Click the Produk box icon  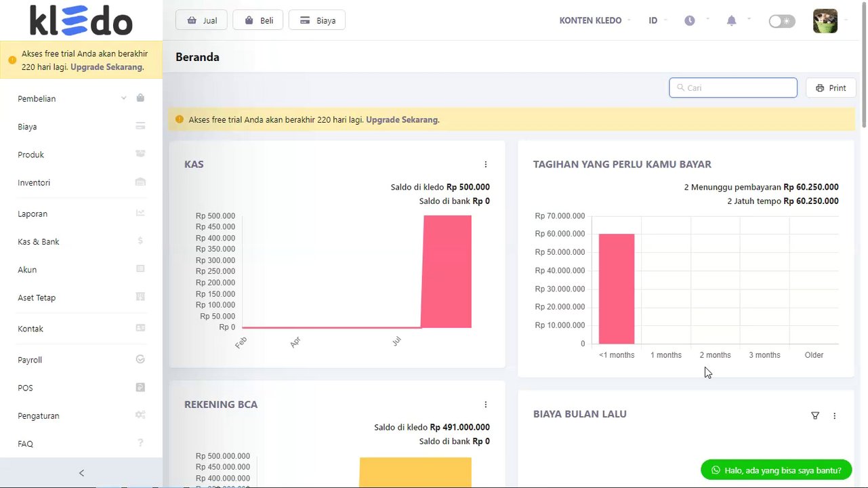[140, 154]
